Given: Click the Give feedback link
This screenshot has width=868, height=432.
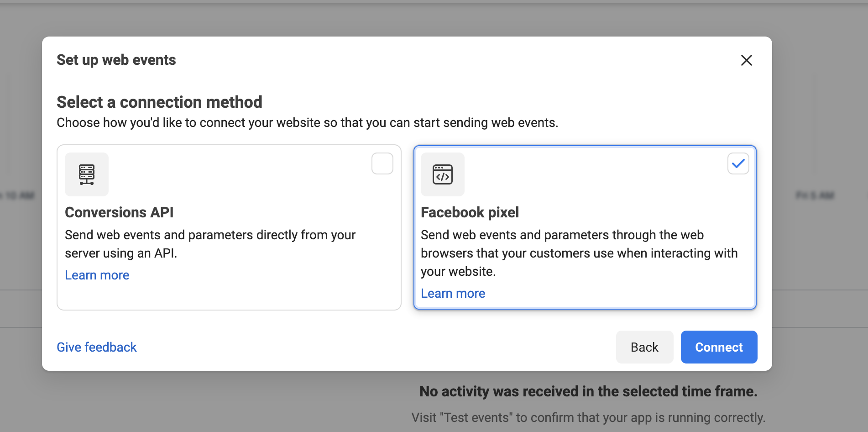Looking at the screenshot, I should [x=96, y=347].
